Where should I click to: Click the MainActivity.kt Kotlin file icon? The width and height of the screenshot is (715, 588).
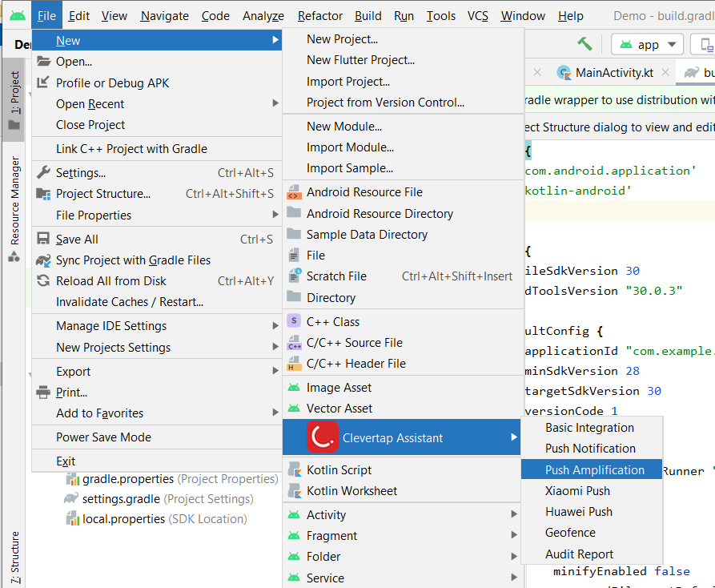coord(564,73)
